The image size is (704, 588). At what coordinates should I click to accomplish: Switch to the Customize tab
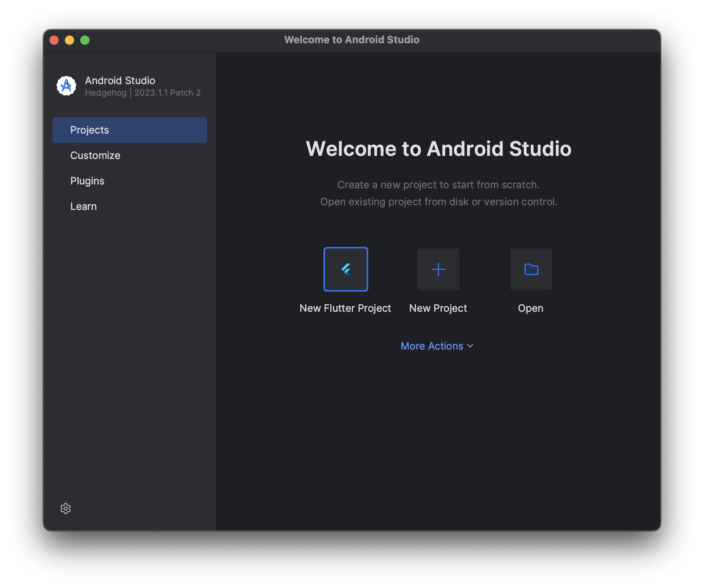tap(129, 155)
